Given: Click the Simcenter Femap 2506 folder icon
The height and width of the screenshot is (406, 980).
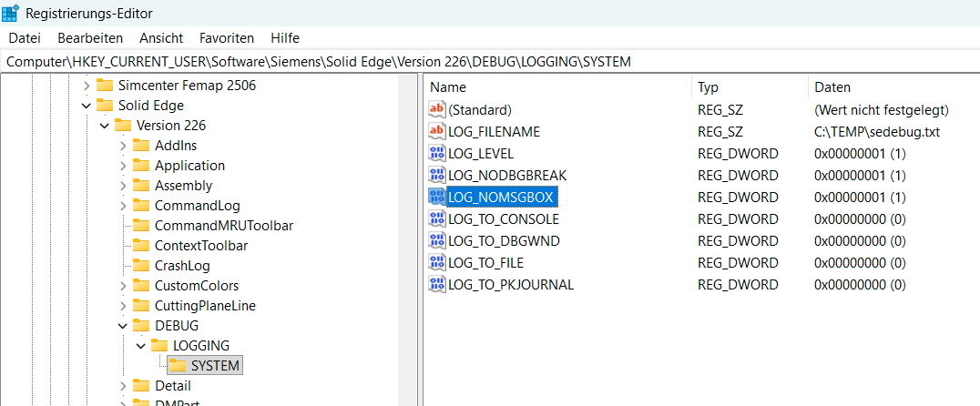Looking at the screenshot, I should point(105,86).
